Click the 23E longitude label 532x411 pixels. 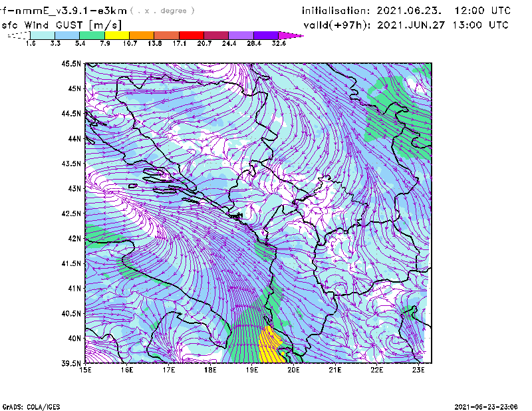pyautogui.click(x=418, y=370)
